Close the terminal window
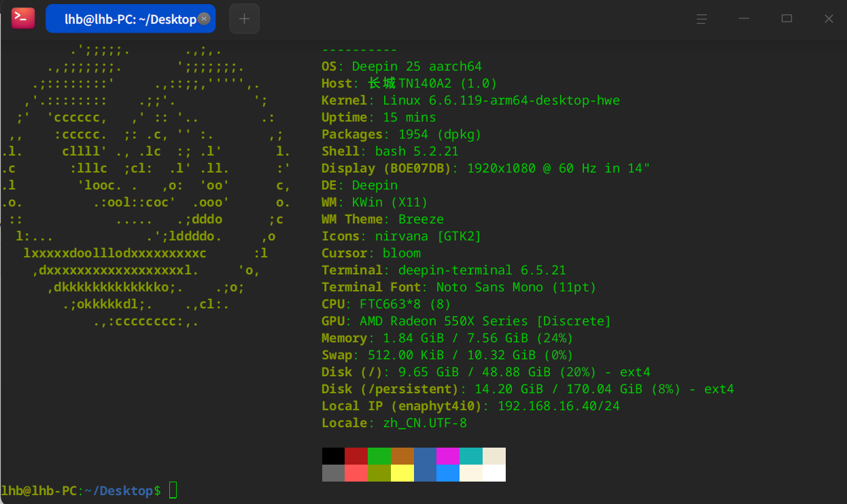The image size is (847, 504). 829,19
